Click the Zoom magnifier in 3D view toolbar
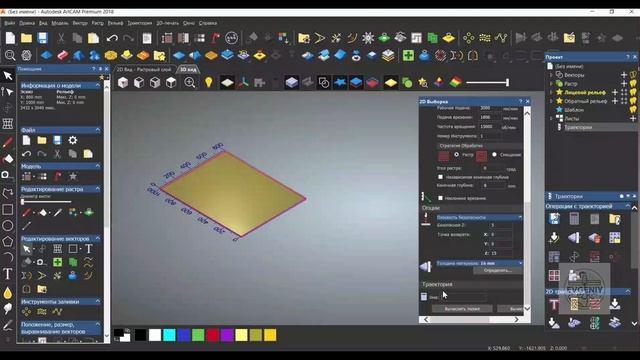 click(189, 82)
